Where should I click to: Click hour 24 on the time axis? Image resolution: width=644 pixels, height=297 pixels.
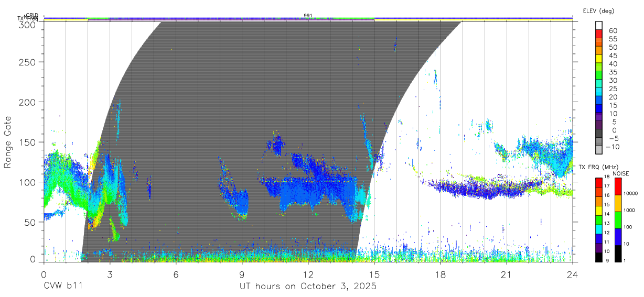click(573, 274)
